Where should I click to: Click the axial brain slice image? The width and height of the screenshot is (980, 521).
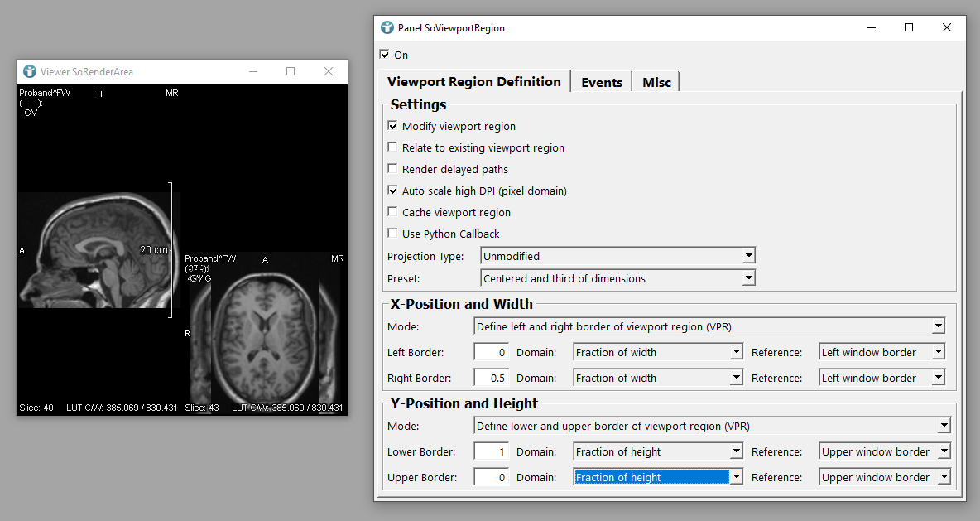(265, 331)
